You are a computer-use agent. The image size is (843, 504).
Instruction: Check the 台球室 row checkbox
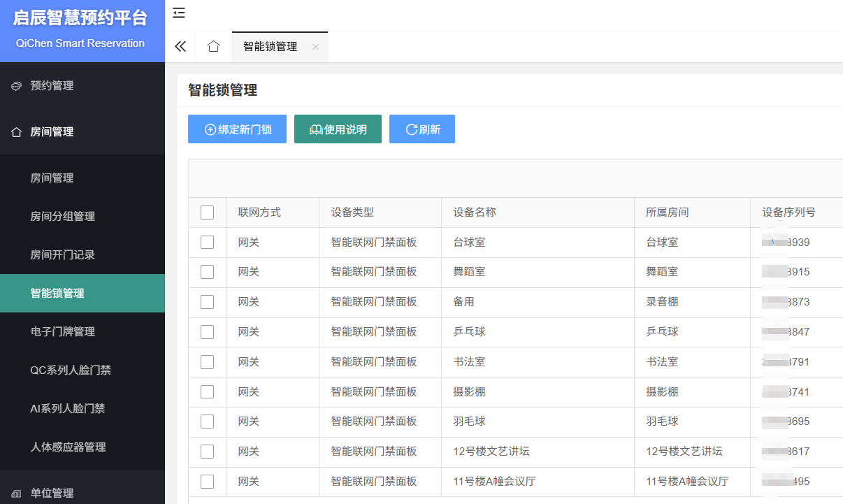pos(207,243)
